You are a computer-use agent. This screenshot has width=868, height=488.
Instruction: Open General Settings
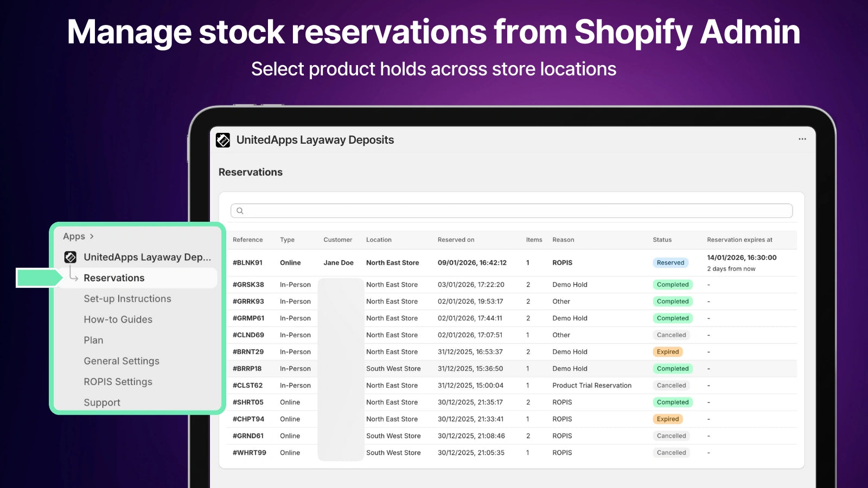click(x=122, y=361)
